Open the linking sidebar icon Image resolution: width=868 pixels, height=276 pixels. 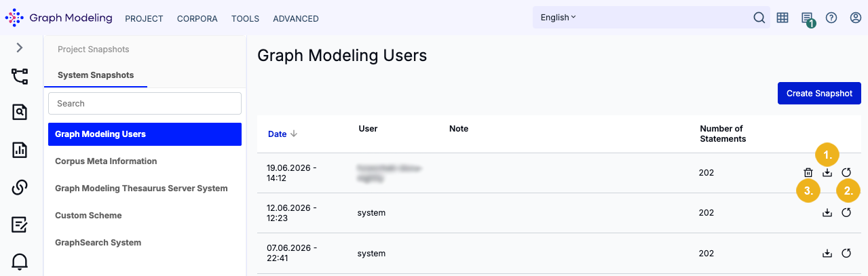point(20,187)
